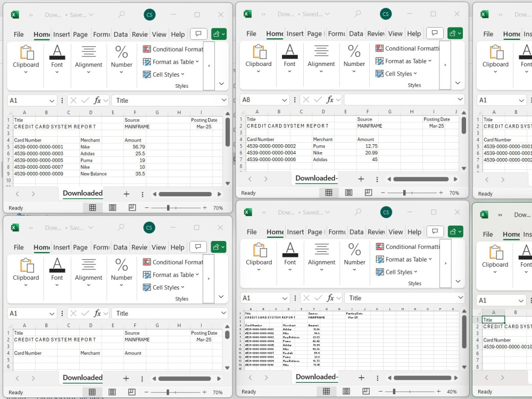Add new sheet in top-left Excel window
Image resolution: width=532 pixels, height=399 pixels.
(126, 194)
